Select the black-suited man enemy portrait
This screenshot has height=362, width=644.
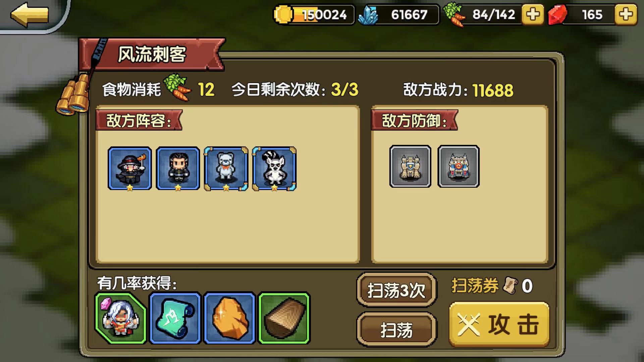click(178, 169)
